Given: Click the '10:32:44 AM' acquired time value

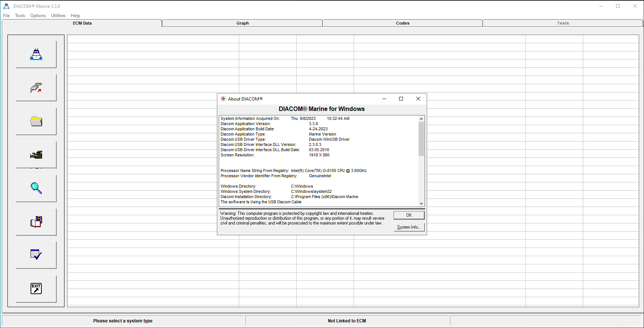Looking at the screenshot, I should coord(338,119).
